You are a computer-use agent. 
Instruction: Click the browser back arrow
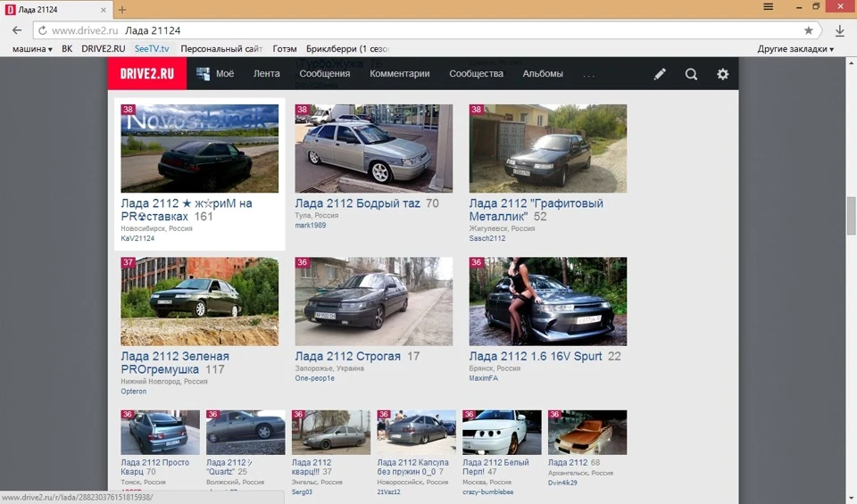17,30
